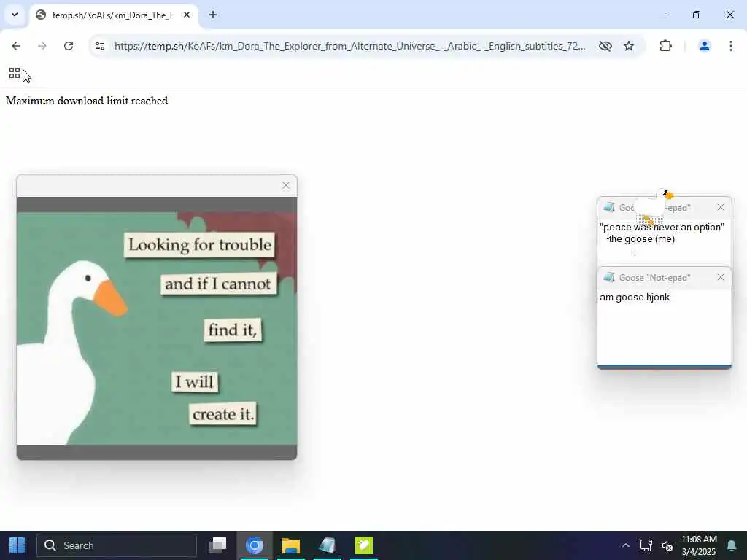Bookmark this page with star icon

629,46
